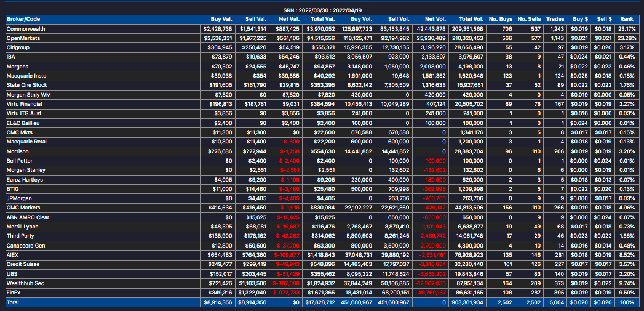Select Morgan Stanley broker name
644x311 pixels.
click(26, 171)
